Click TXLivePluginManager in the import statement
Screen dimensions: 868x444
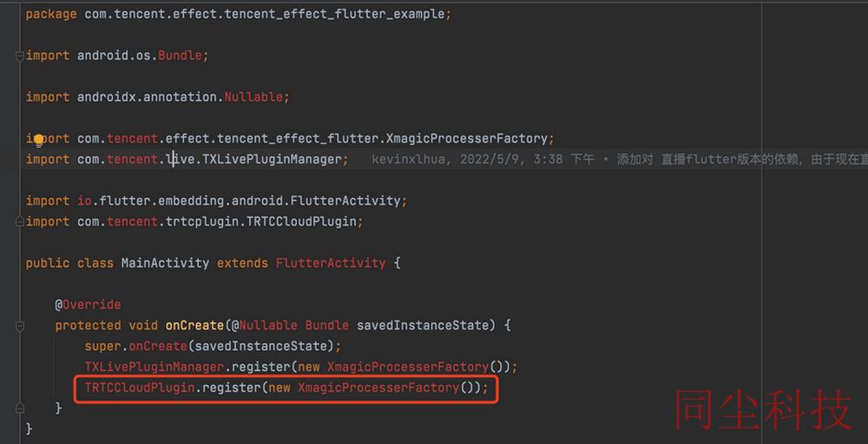(x=272, y=160)
